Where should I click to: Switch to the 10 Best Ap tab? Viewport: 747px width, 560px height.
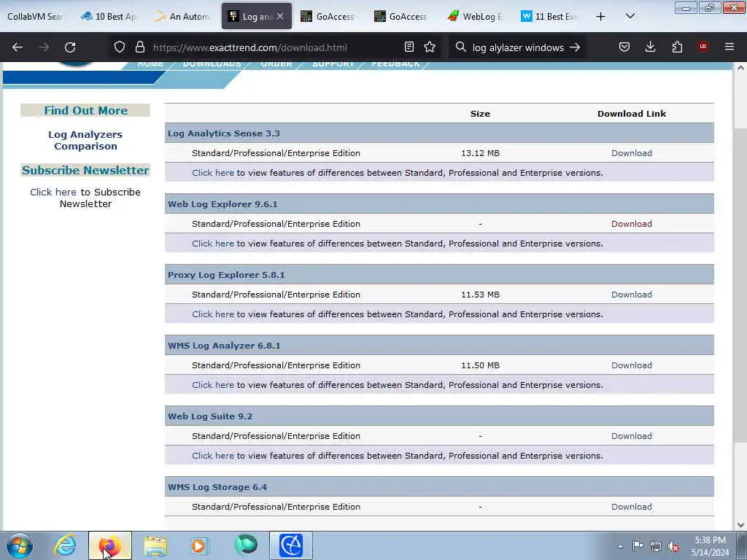click(111, 16)
